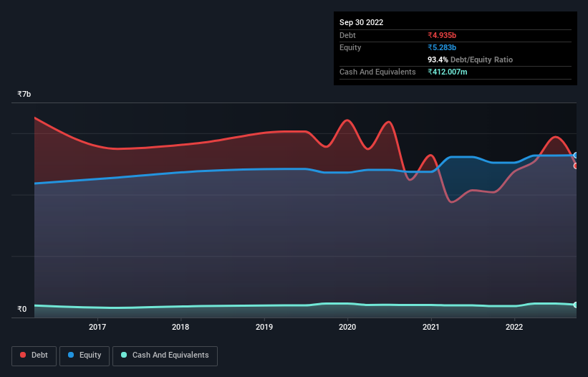This screenshot has height=377, width=588.
Task: Click the ₹5.283b equity value
Action: click(x=442, y=47)
